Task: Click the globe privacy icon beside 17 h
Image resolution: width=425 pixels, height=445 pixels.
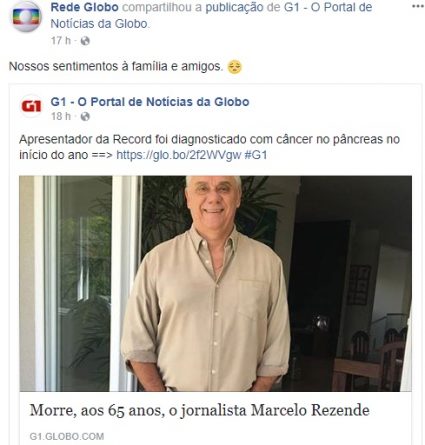Action: [85, 41]
